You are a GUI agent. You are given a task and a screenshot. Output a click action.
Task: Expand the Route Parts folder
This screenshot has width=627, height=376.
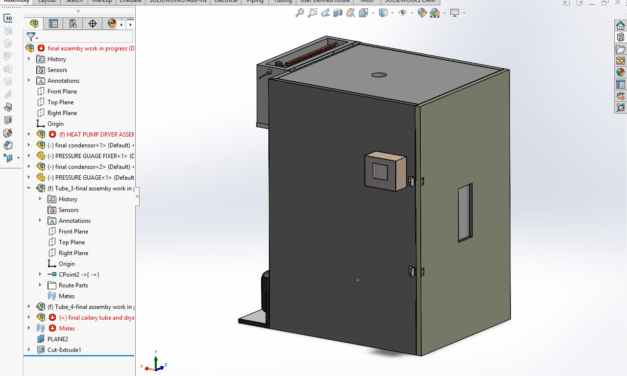point(40,285)
